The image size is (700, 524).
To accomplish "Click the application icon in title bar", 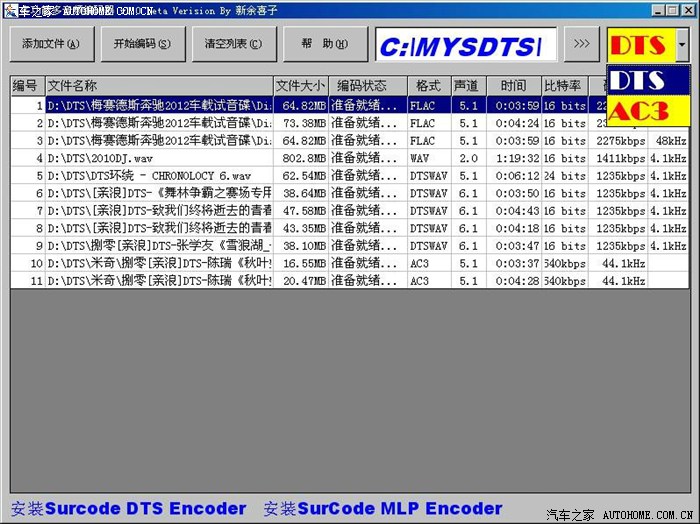I will (x=11, y=10).
